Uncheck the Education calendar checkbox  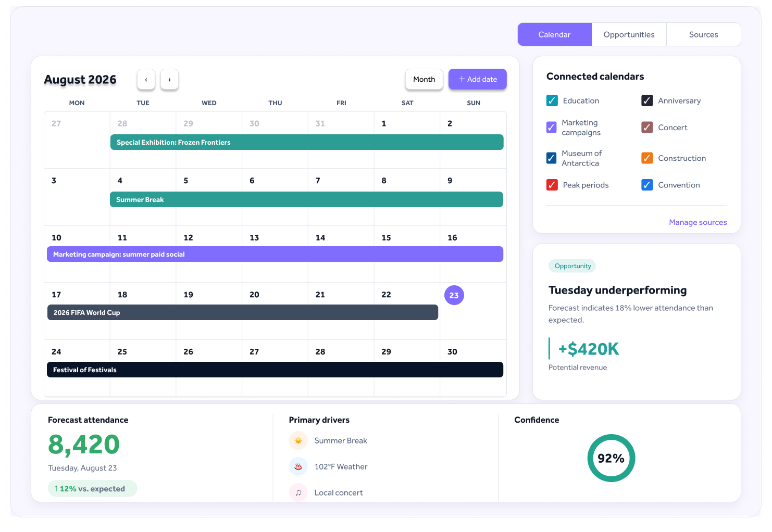pos(552,100)
